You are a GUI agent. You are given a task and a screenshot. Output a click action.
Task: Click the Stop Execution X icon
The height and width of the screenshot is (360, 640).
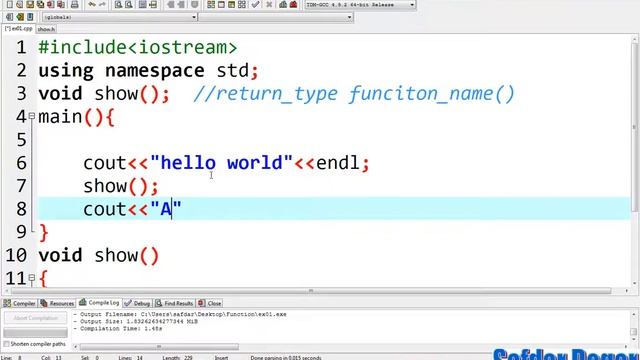pos(269,4)
